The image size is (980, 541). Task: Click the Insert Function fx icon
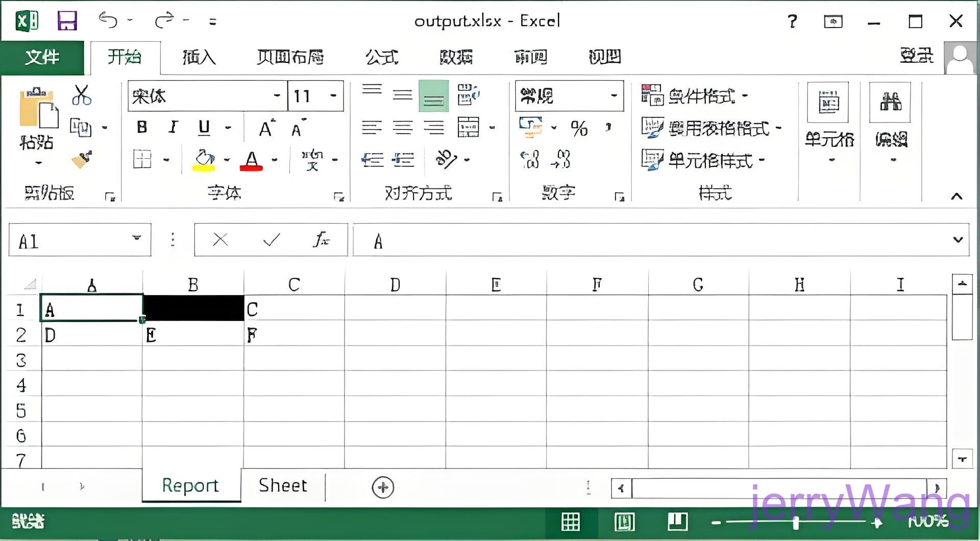(321, 239)
